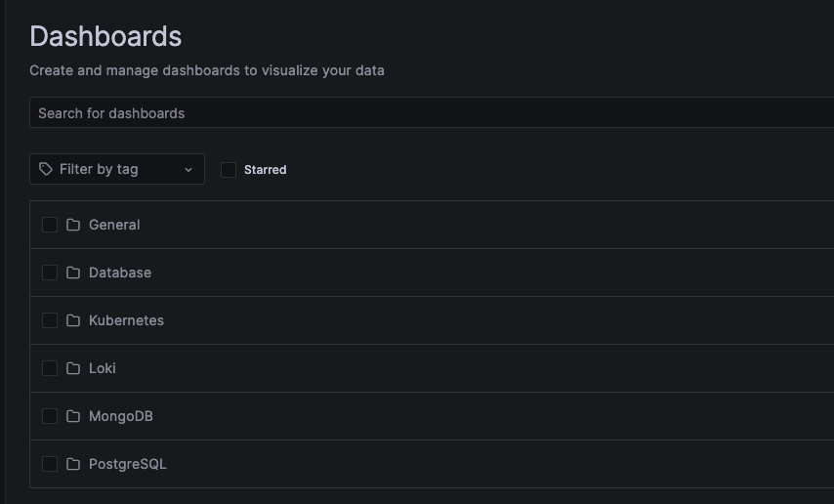Screen dimensions: 834x504
Task: Enable the Starred filter checkbox
Action: (229, 170)
